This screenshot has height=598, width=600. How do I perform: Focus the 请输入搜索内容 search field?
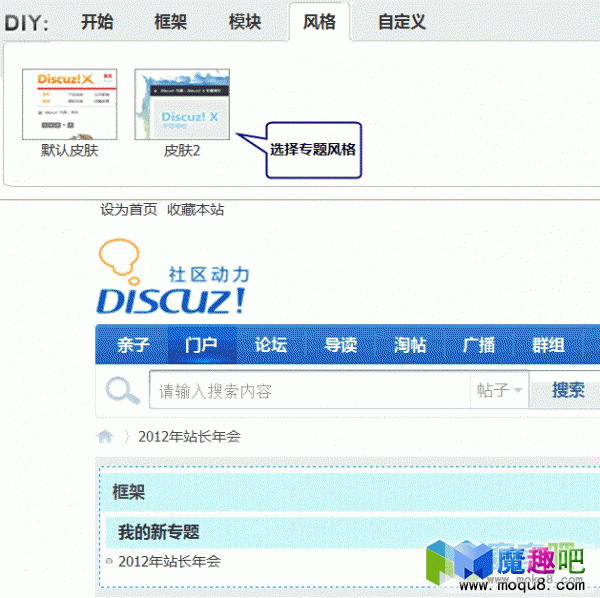tap(310, 390)
